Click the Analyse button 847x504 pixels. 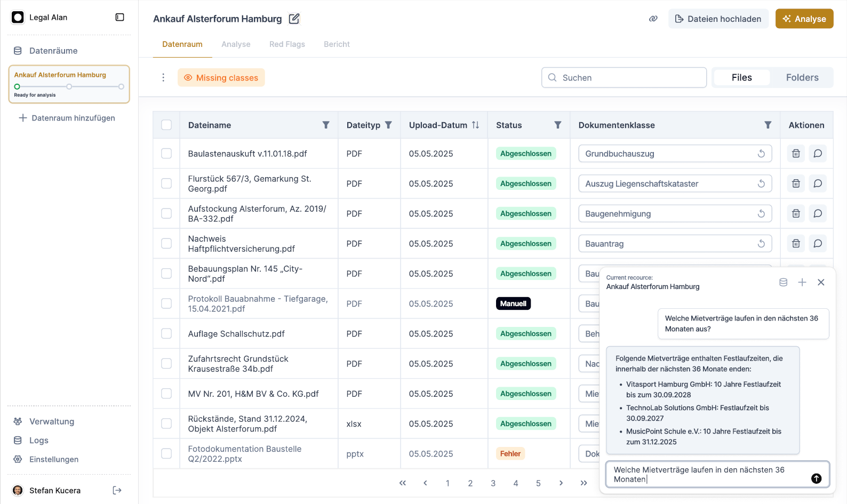[x=804, y=19]
